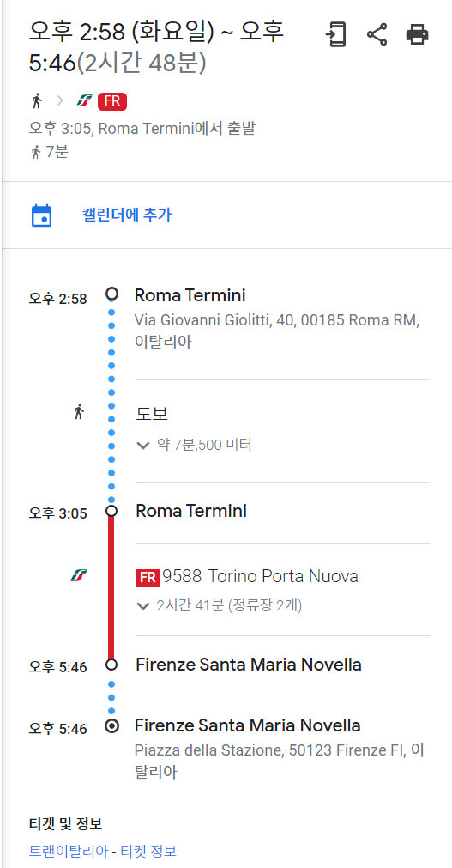Expand the 2시간 41분 stops list
The image size is (452, 868).
219,605
